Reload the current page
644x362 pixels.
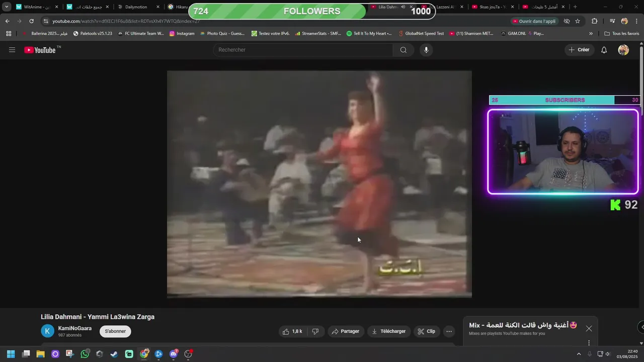point(31,21)
